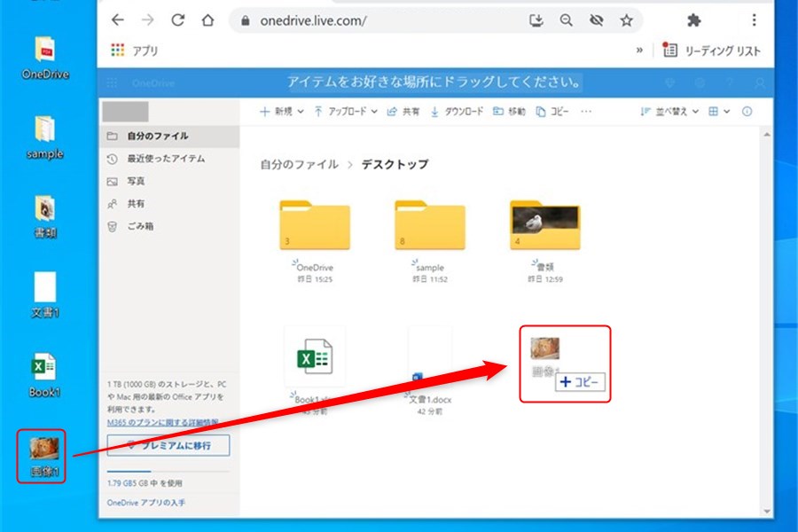Image resolution: width=798 pixels, height=532 pixels.
Task: Open the 書類 folder with bird thumbnail
Action: (x=544, y=227)
